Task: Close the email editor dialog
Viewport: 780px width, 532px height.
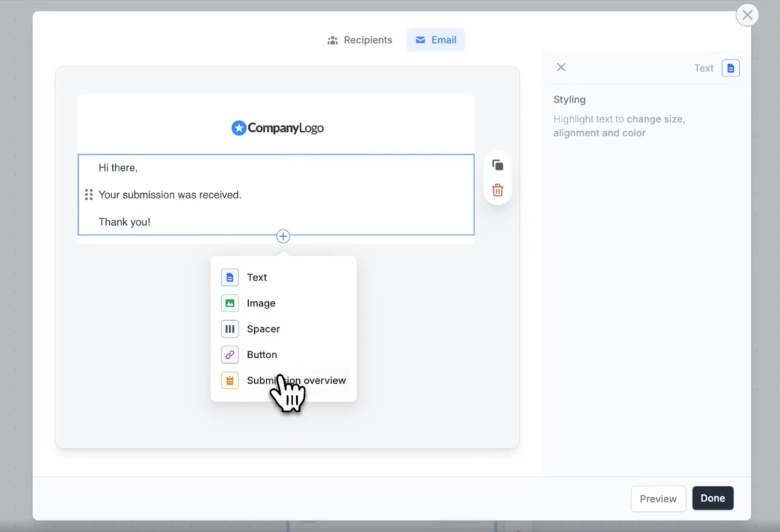Action: coord(747,15)
